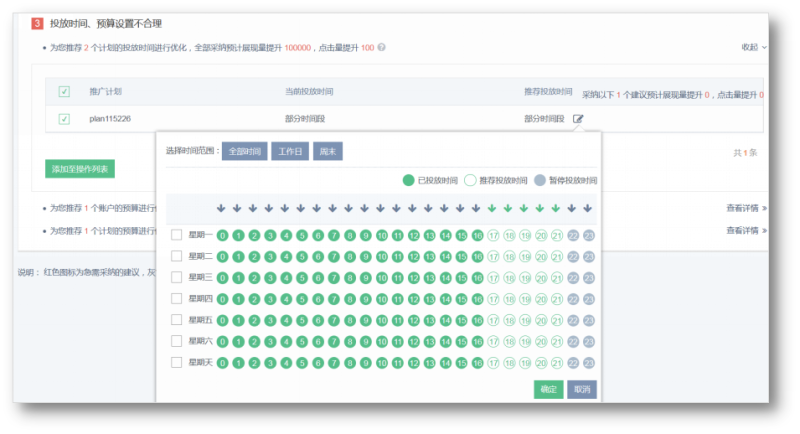Choose the 全部时间 time range
800x434 pixels.
click(244, 151)
